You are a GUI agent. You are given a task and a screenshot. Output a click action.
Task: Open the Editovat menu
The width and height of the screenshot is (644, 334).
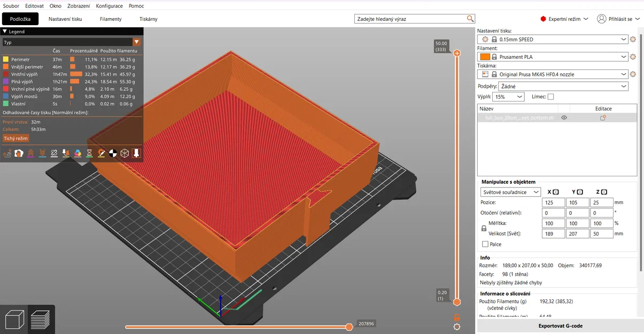point(34,6)
